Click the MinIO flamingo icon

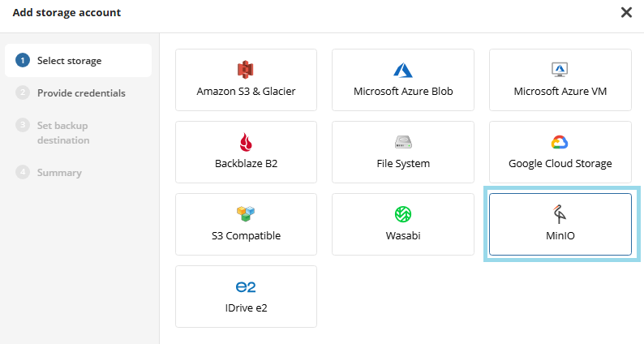click(560, 214)
